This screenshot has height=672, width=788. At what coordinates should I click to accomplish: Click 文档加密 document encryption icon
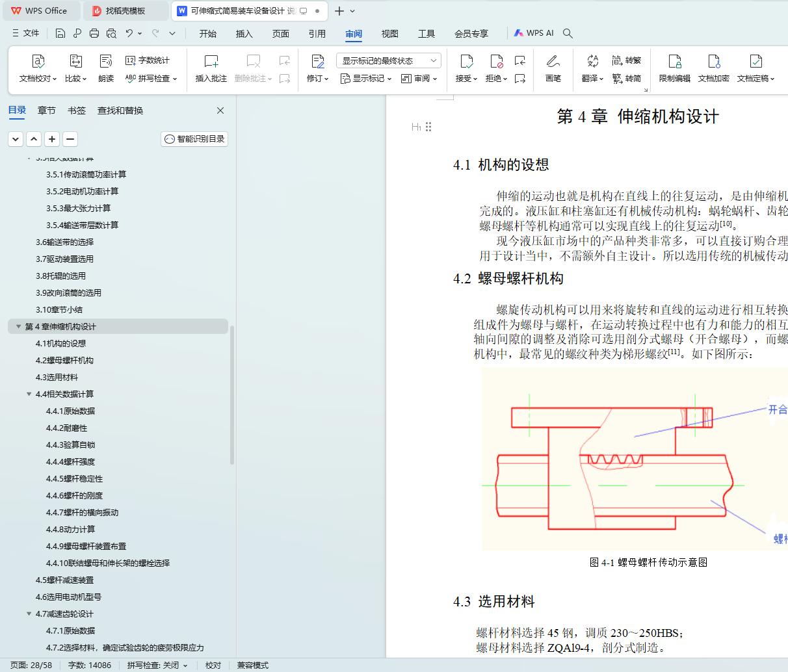click(714, 61)
